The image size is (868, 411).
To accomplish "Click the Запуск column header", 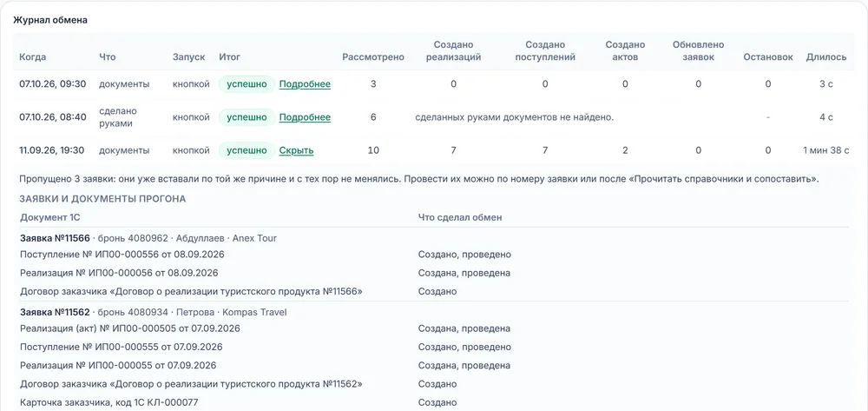I will [188, 57].
